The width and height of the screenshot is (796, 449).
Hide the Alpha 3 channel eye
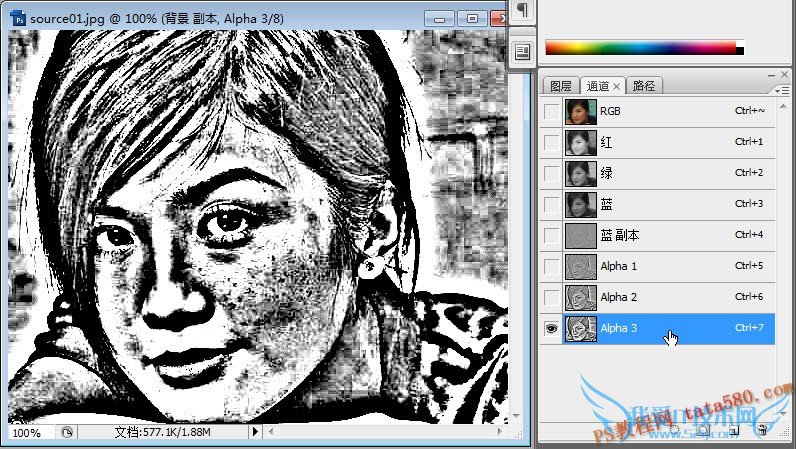551,328
